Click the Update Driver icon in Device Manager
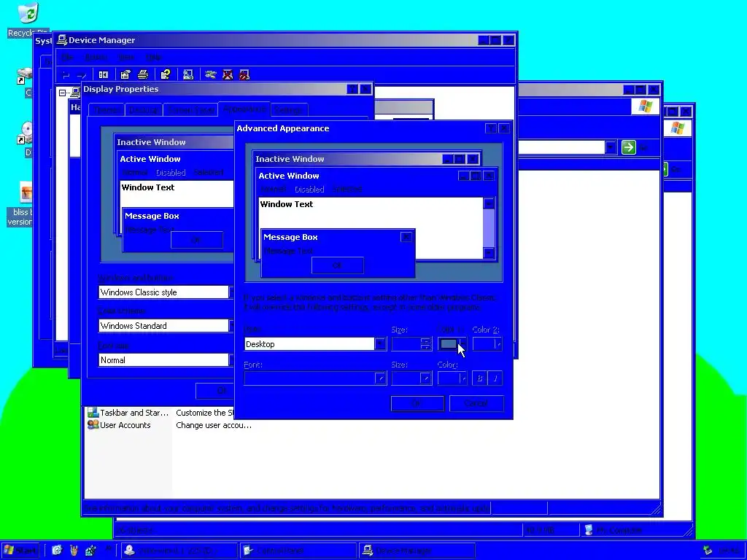This screenshot has height=560, width=747. [x=211, y=75]
